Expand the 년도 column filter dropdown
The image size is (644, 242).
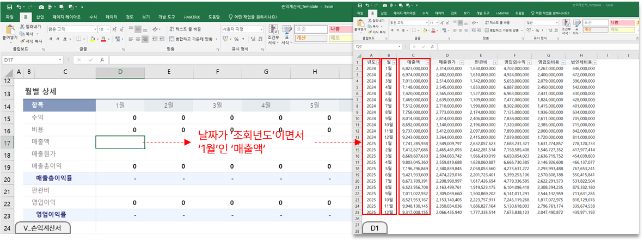[378, 63]
